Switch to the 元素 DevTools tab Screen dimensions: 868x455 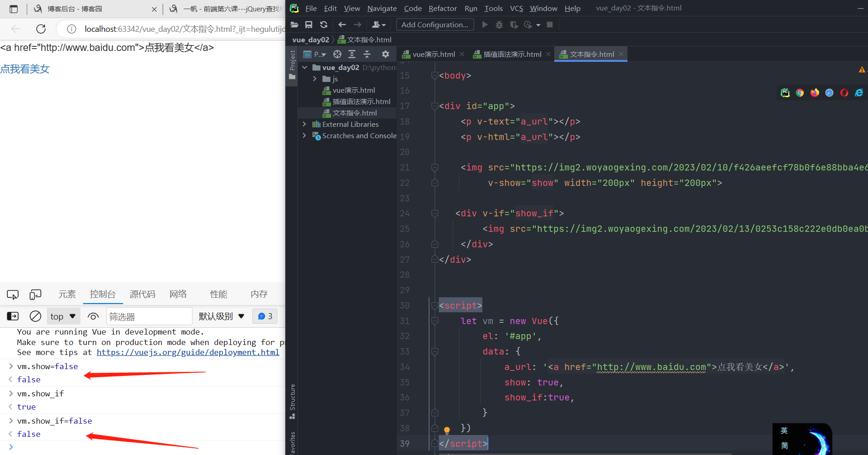point(67,294)
